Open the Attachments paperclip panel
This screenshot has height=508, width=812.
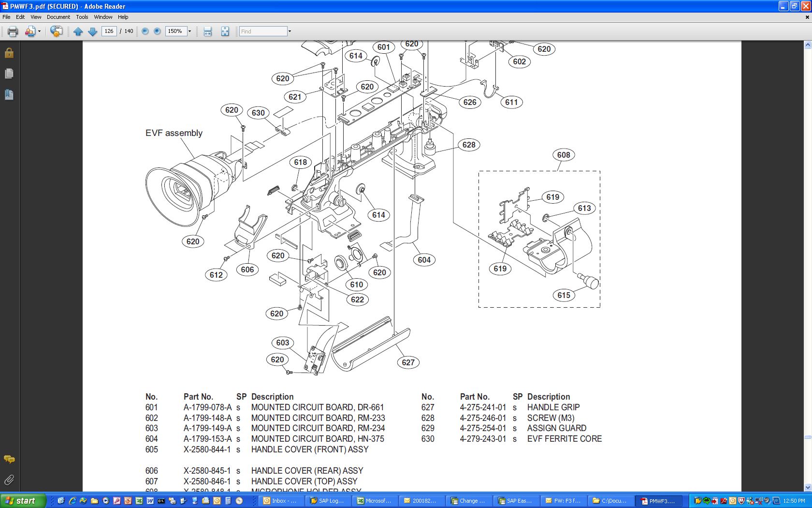tap(9, 479)
